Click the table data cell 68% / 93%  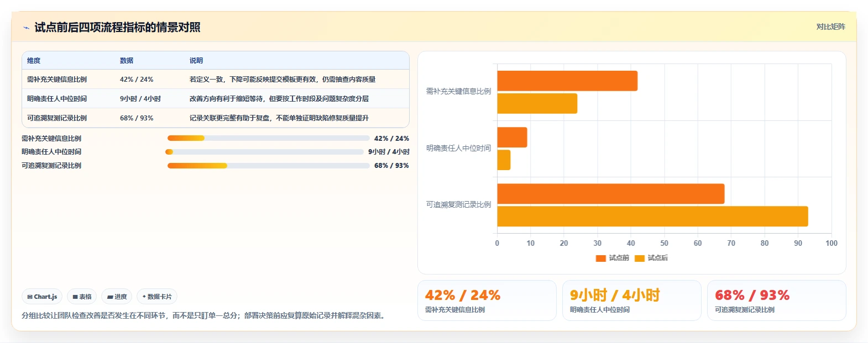pos(137,118)
